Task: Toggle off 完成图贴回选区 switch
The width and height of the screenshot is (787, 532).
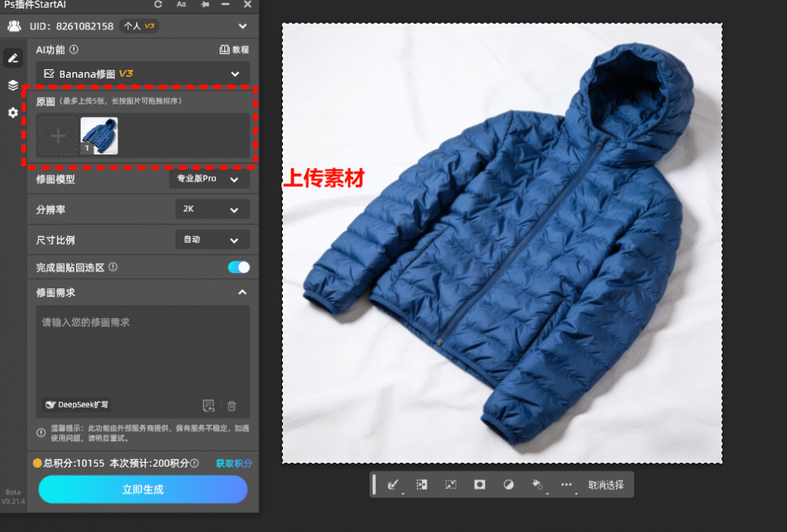Action: coord(239,268)
